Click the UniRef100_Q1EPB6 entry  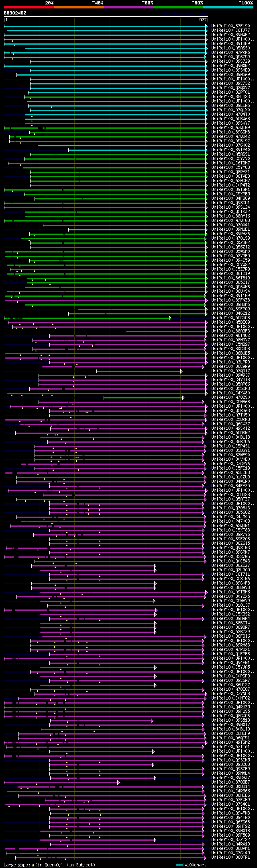(230, 654)
